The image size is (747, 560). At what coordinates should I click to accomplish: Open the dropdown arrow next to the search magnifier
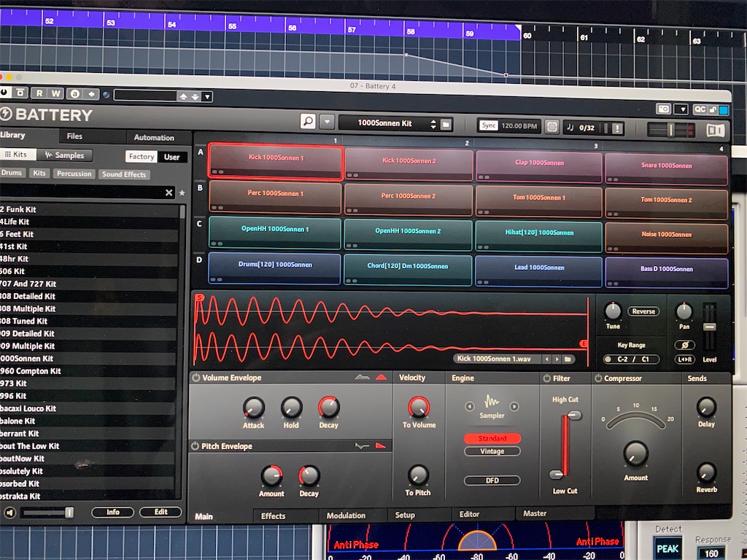tap(326, 122)
